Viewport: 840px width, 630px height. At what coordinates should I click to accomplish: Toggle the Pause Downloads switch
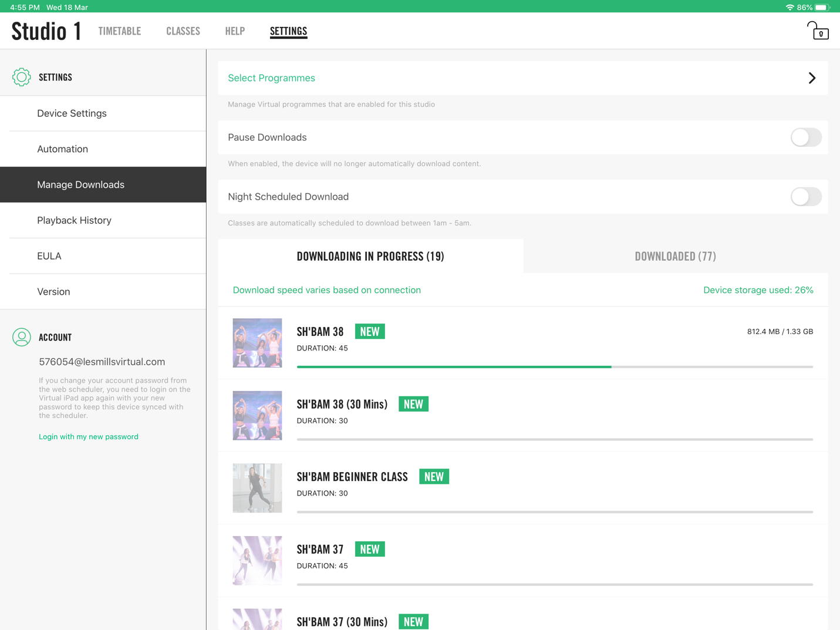(806, 137)
